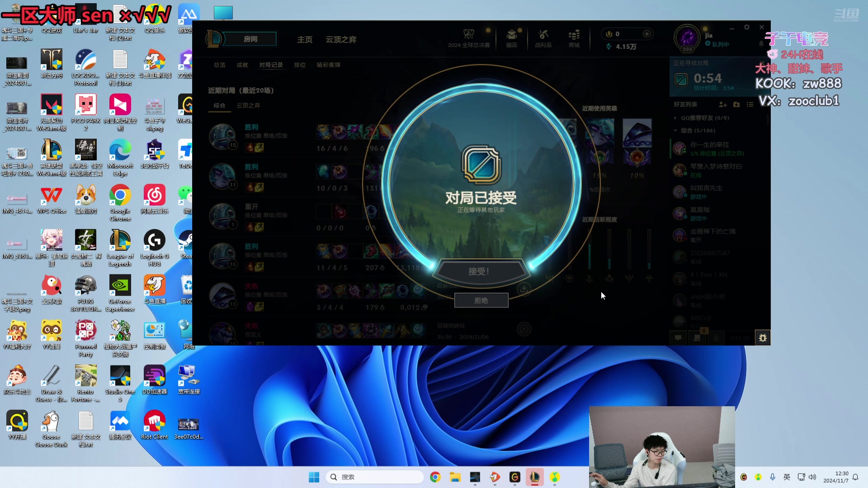This screenshot has height=488, width=868.
Task: Open the volume control in system tray
Action: (x=812, y=477)
